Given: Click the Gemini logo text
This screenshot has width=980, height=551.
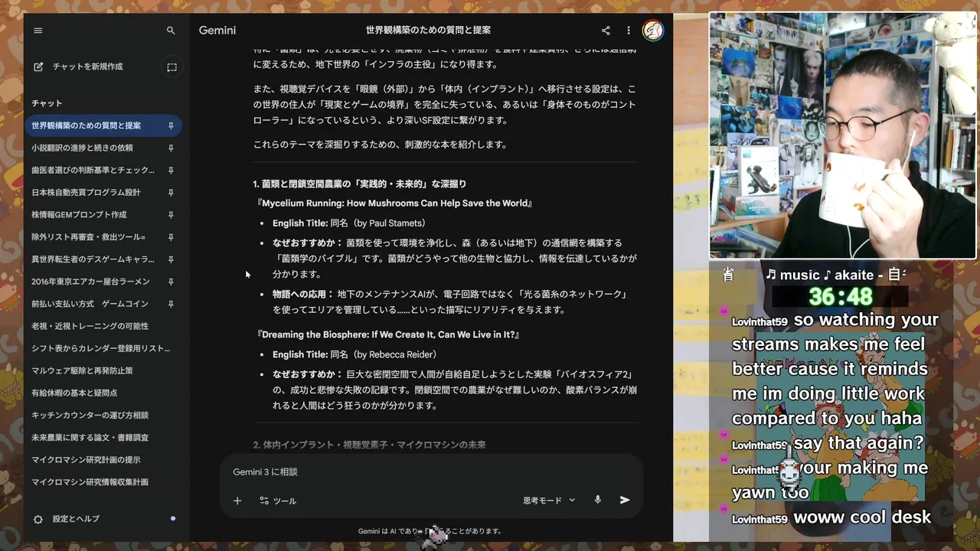Looking at the screenshot, I should pos(217,31).
